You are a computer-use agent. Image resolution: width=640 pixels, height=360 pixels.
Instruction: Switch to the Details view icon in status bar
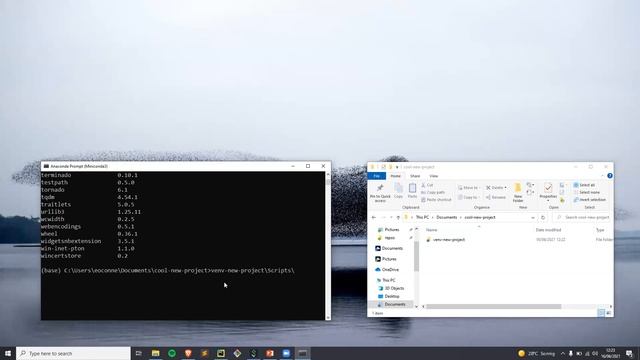(x=601, y=313)
